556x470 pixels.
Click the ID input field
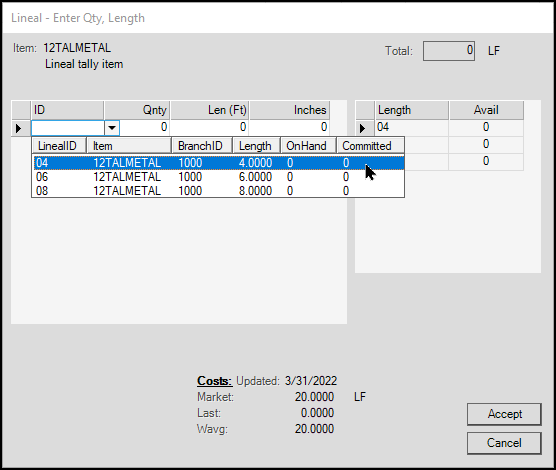(68, 128)
